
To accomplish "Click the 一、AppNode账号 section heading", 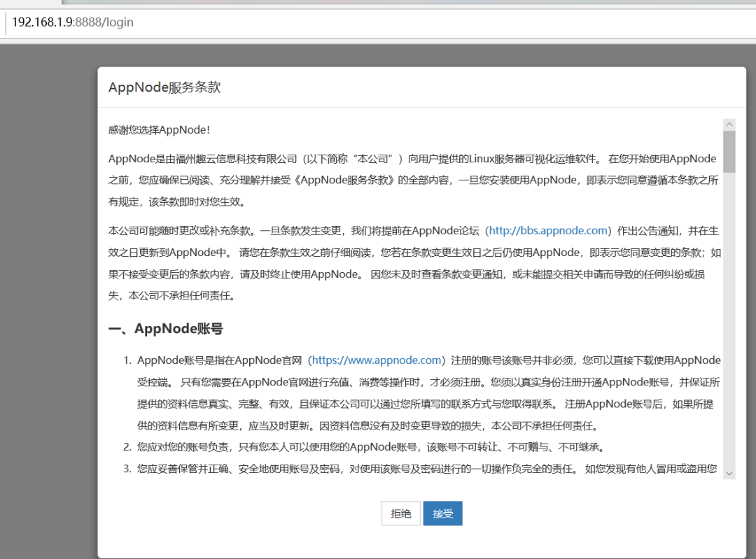I will (x=165, y=329).
